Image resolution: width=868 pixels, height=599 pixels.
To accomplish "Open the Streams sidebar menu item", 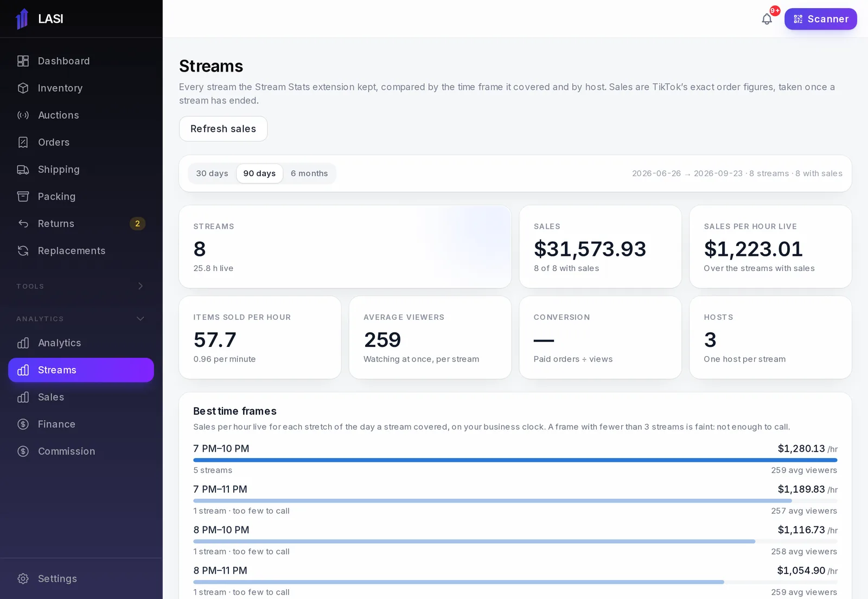I will [x=81, y=370].
